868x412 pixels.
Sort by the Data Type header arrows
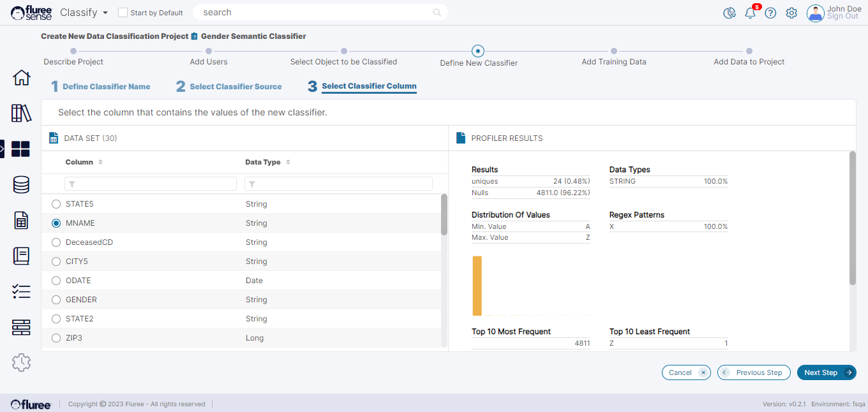288,163
